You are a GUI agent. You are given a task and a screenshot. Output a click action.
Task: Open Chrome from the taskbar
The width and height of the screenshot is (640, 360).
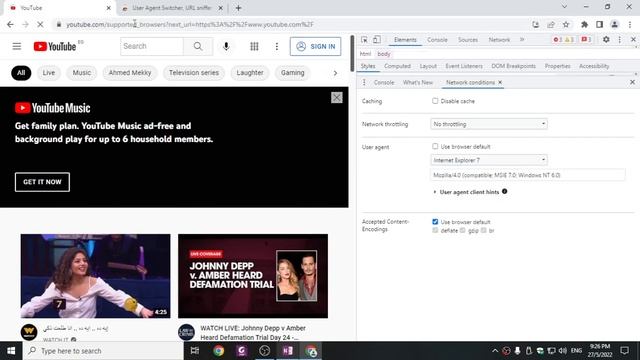point(219,351)
